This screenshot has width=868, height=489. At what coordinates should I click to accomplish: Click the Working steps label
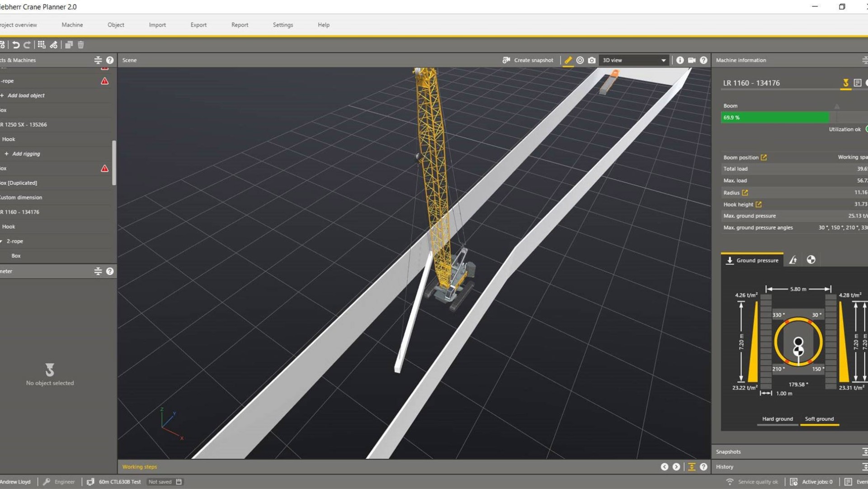click(140, 467)
